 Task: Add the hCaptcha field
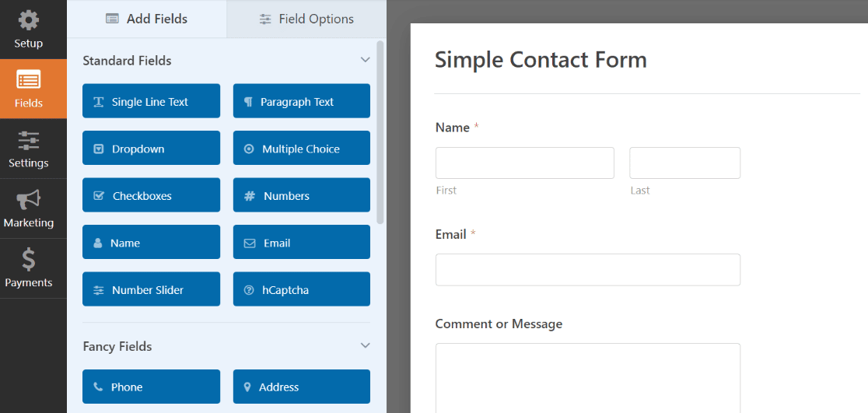pyautogui.click(x=301, y=289)
